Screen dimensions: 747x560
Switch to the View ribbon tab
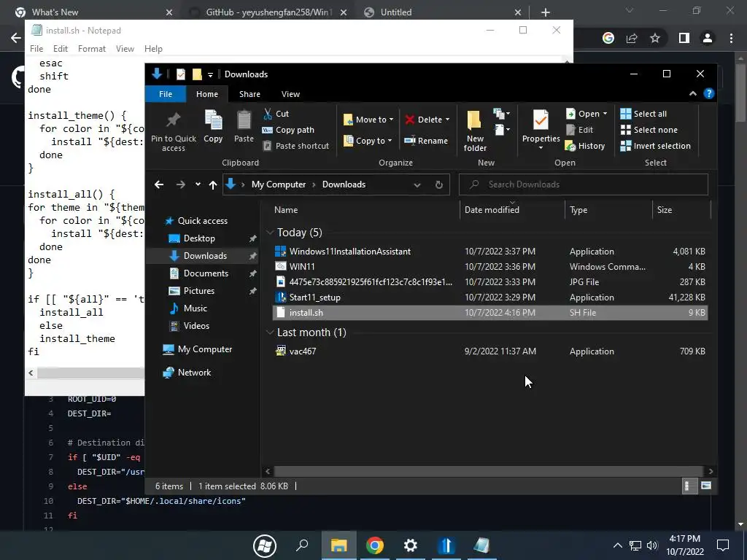[x=290, y=94]
